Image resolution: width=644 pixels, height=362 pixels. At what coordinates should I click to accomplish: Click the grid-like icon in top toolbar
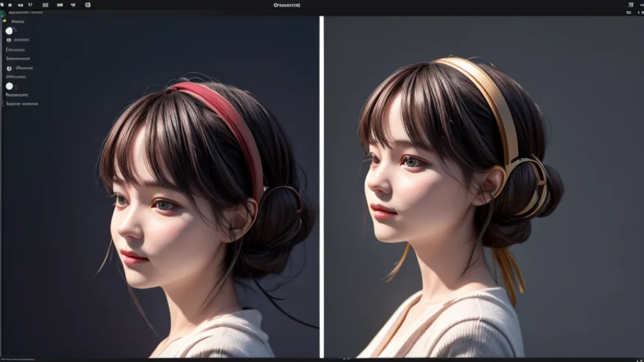point(45,5)
